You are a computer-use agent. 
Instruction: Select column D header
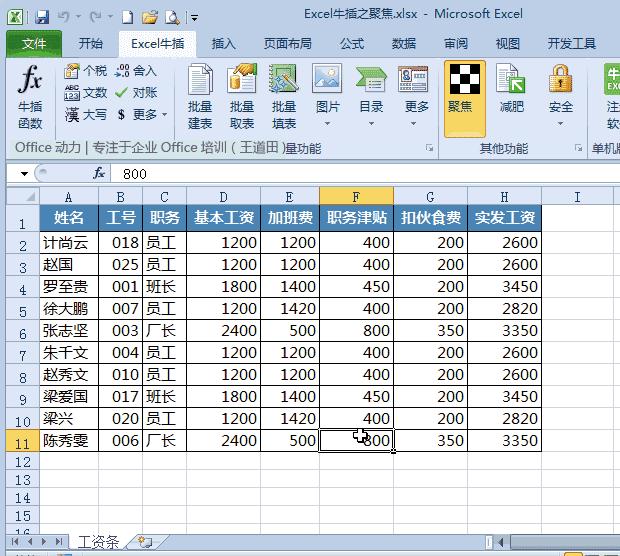(x=223, y=197)
